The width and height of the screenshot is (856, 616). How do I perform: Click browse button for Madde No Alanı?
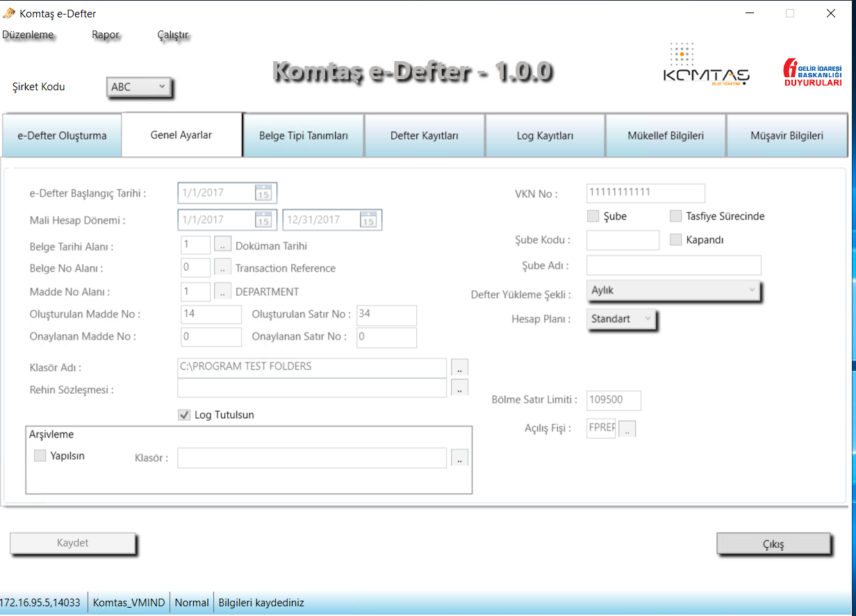pos(222,292)
